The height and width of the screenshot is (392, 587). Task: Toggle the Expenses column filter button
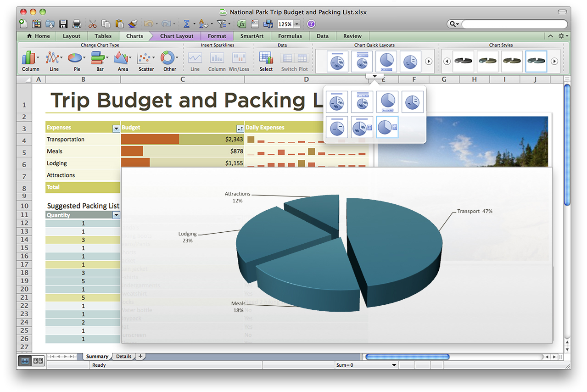click(x=116, y=128)
